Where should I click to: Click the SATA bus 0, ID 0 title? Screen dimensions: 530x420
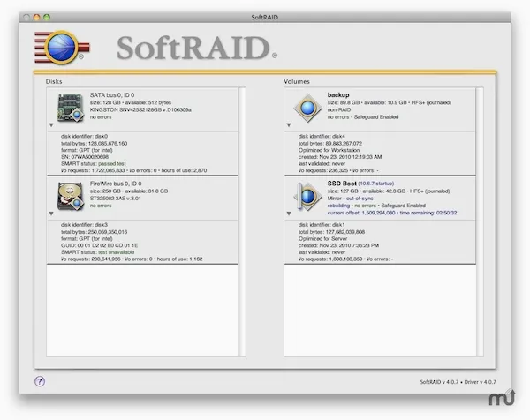point(112,95)
